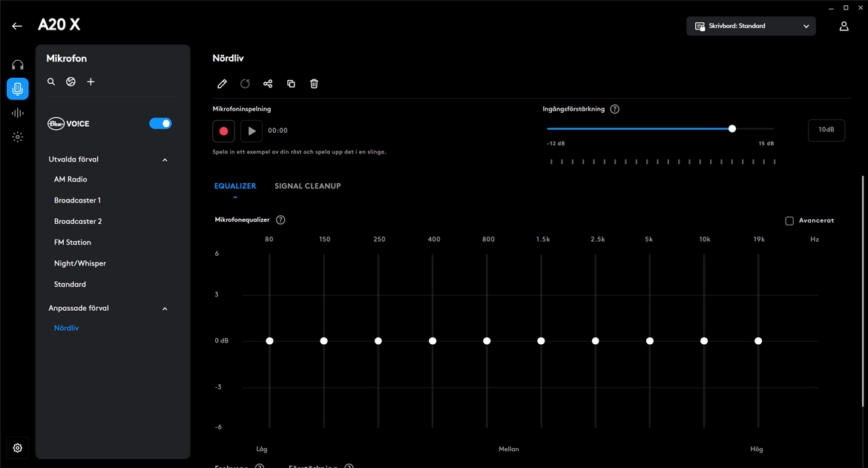Image resolution: width=868 pixels, height=468 pixels.
Task: Duplicate the preset with the copy icon
Action: 291,84
